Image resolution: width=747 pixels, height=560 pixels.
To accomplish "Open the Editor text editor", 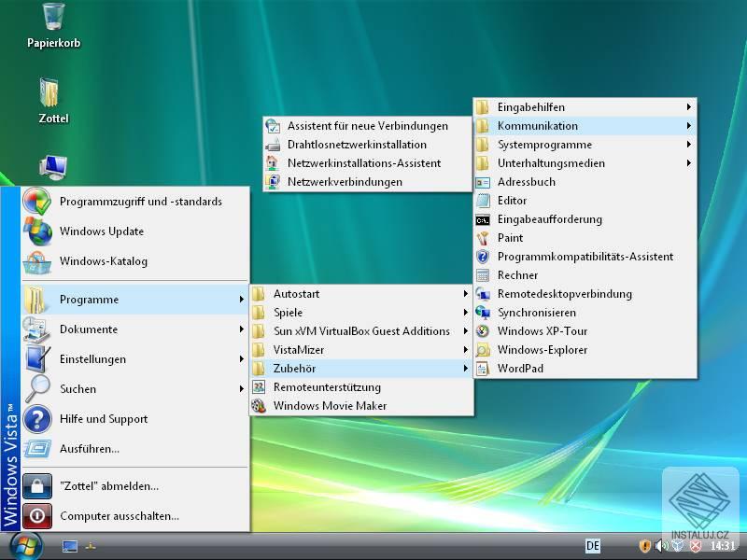I will (511, 201).
